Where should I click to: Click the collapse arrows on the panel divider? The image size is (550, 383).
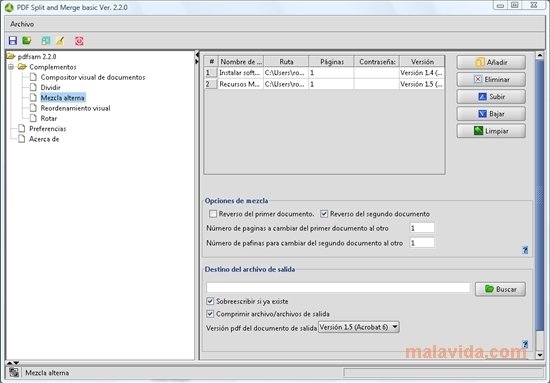pos(197,58)
